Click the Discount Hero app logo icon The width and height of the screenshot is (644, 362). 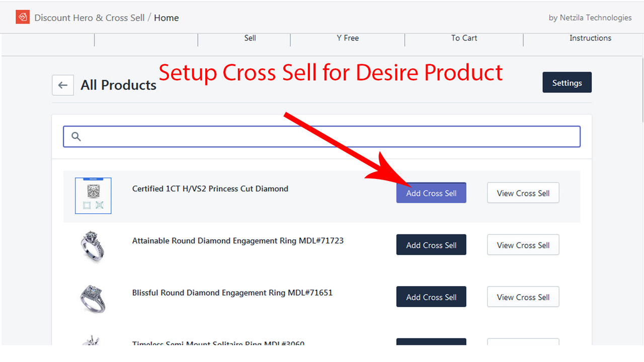23,17
